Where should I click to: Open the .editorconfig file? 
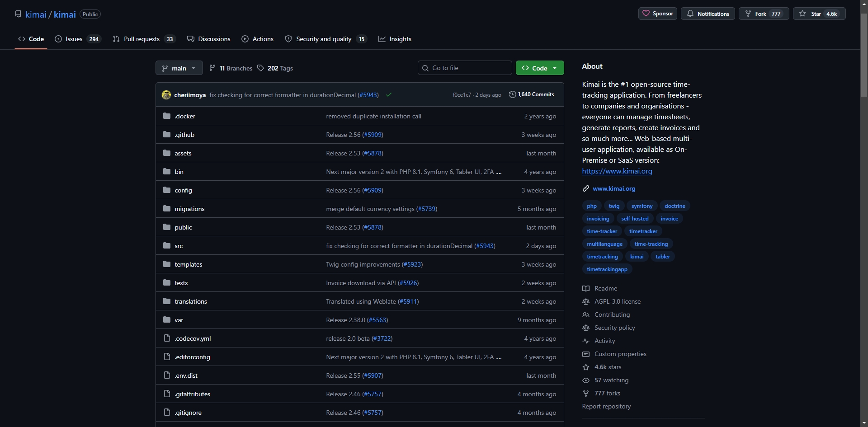click(x=192, y=357)
